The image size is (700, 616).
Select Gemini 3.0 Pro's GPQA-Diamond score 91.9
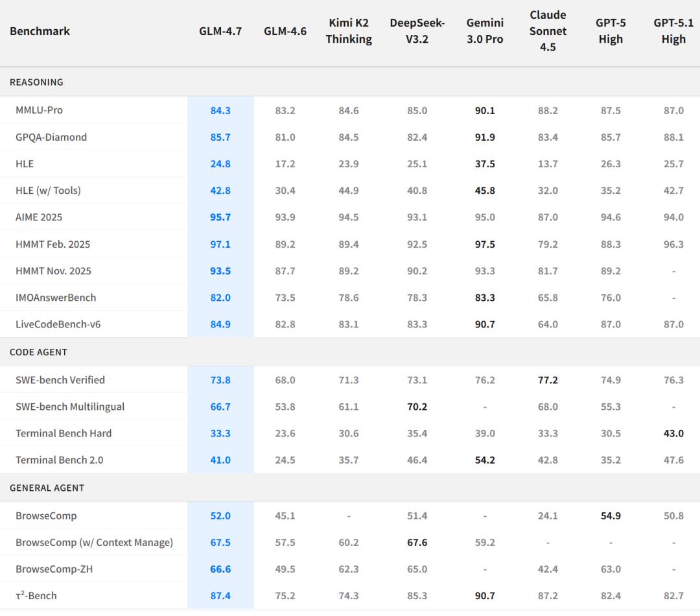point(485,137)
